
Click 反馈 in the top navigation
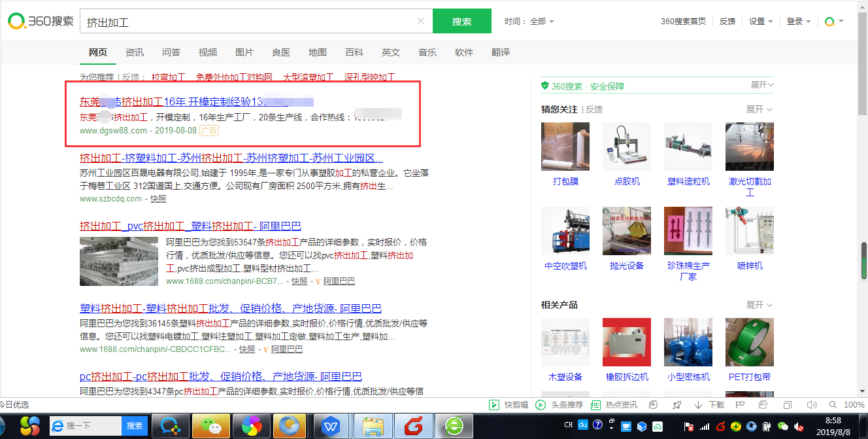727,22
